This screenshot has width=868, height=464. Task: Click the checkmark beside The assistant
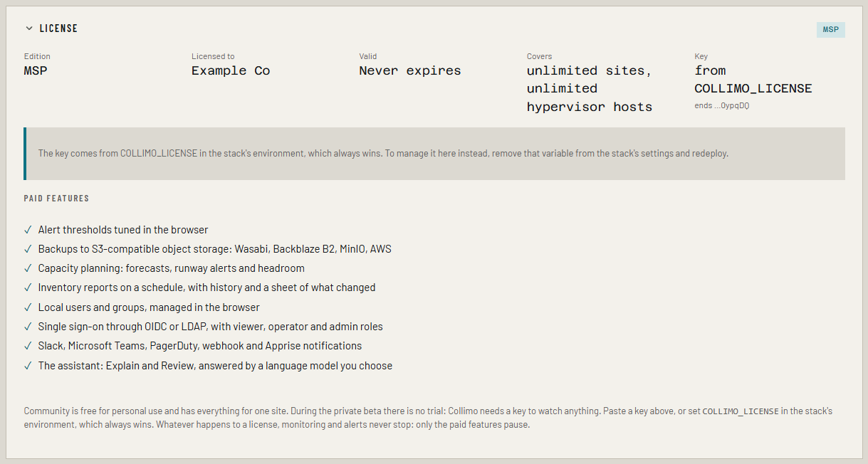tap(28, 366)
